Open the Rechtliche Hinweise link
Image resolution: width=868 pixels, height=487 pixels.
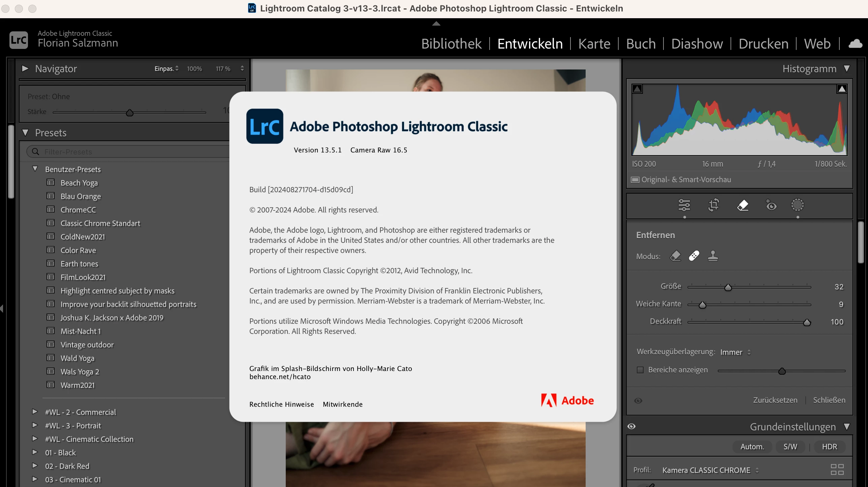tap(281, 404)
